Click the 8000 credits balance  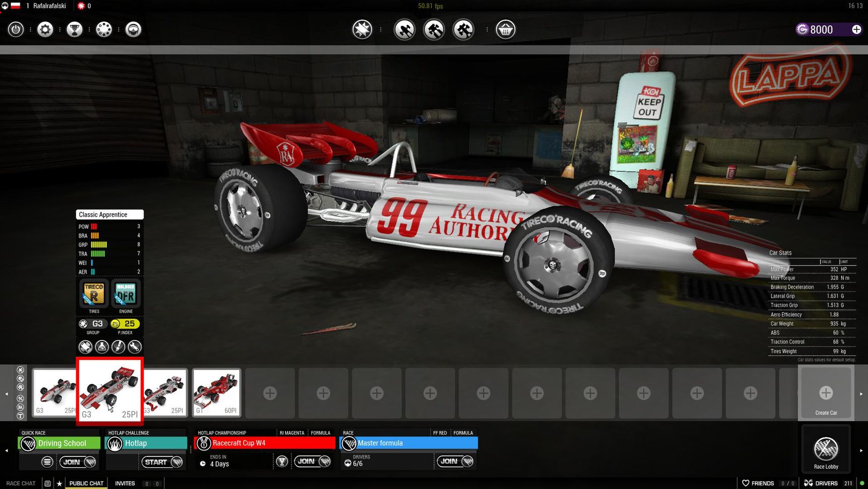(x=821, y=29)
